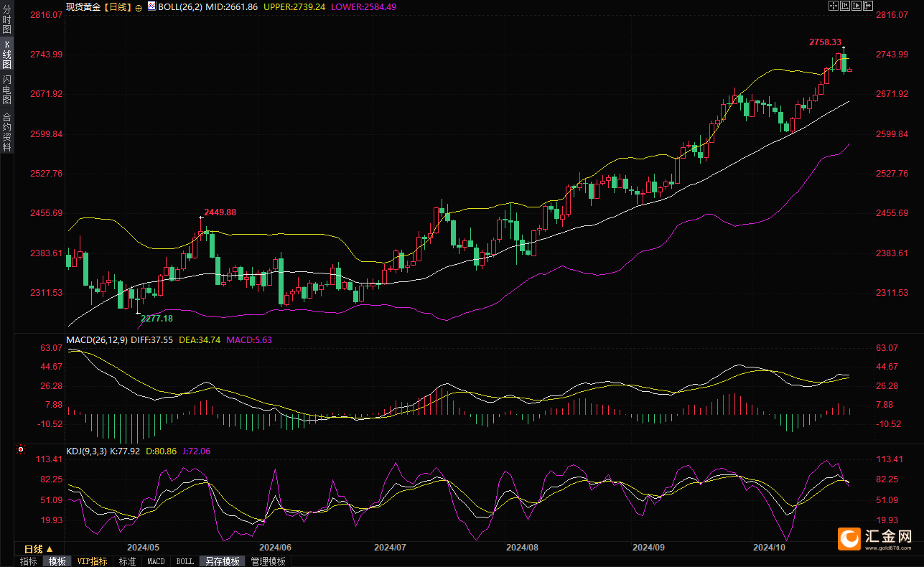Image resolution: width=924 pixels, height=567 pixels.
Task: Click the red gear icon beside KDJ
Action: point(20,450)
